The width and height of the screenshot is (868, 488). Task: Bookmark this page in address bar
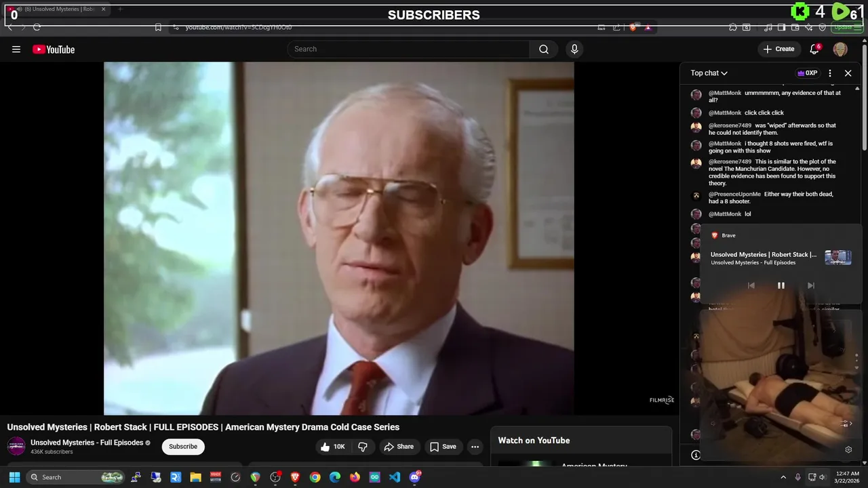click(x=158, y=27)
